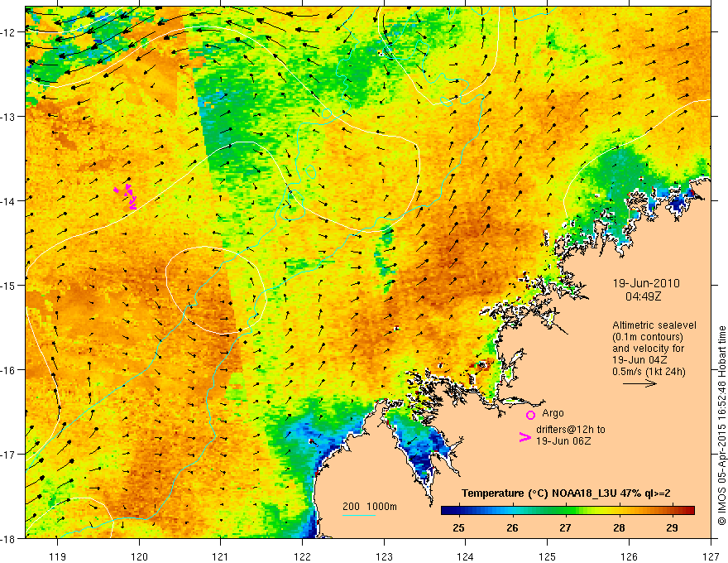Click longitude axis label 126
Viewport: 728px width, 563px height.
629,556
